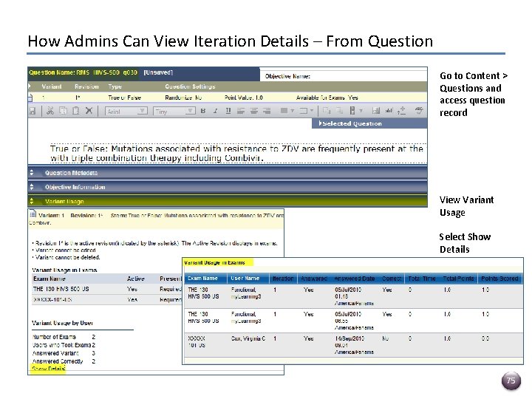Screen dimensions: 532x399
Task: Open the fill color dropdown arrow
Action: (292, 111)
